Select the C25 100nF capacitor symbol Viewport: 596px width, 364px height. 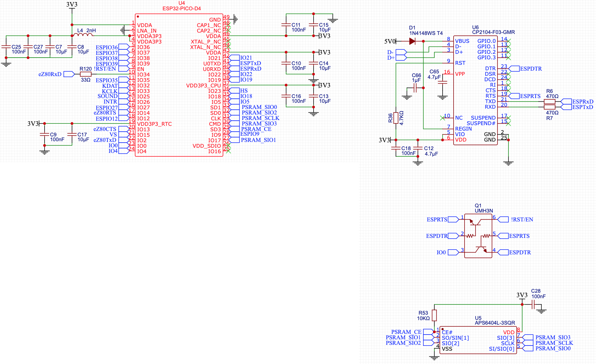(x=6, y=47)
